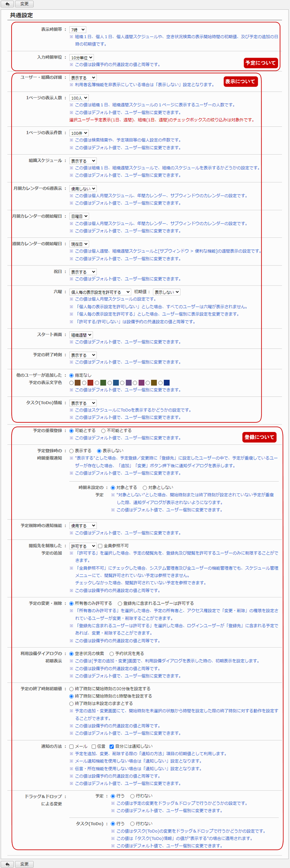Open the 祝日 display dropdown
This screenshot has width=290, height=868.
[83, 272]
